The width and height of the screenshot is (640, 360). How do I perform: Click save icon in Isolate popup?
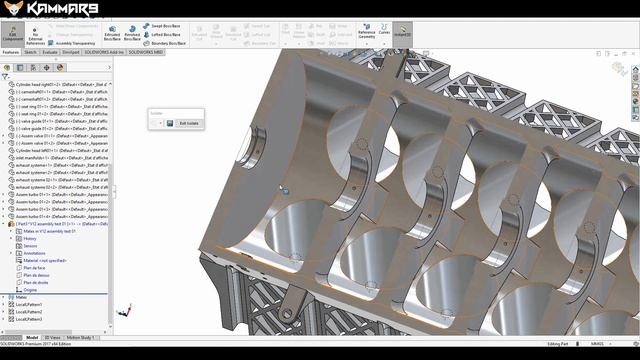(x=170, y=123)
